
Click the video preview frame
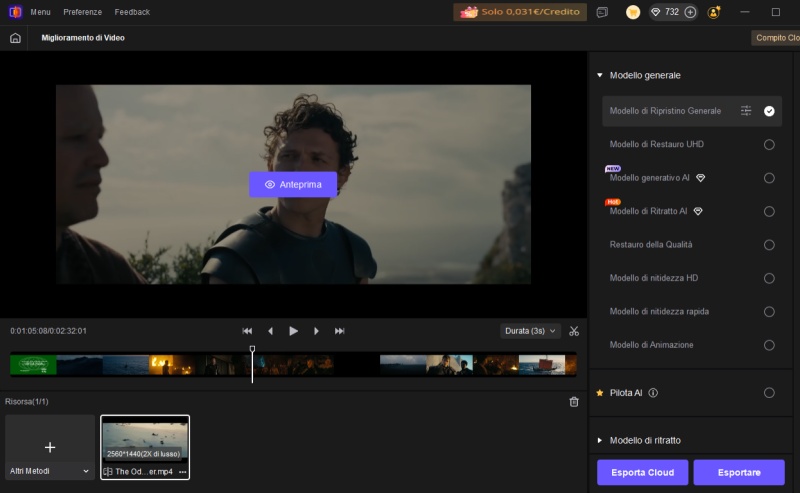[293, 184]
